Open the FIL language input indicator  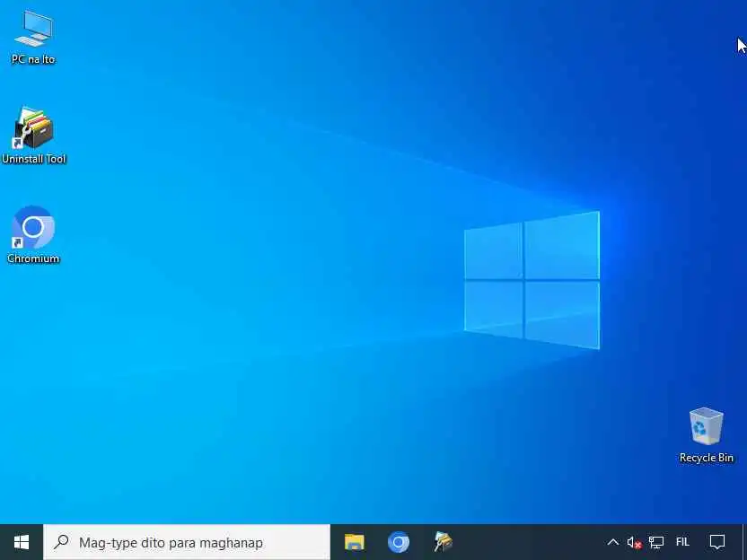click(x=682, y=542)
